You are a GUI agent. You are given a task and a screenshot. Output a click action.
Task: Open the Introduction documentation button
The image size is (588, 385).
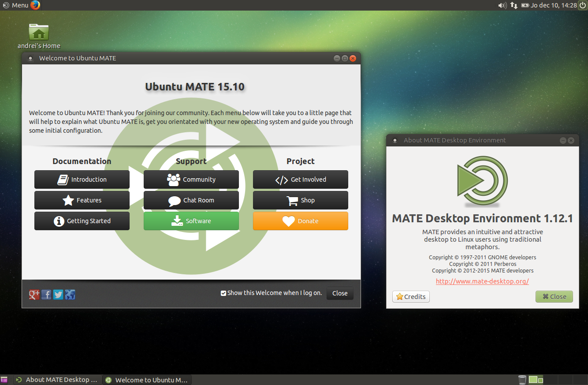tap(82, 179)
